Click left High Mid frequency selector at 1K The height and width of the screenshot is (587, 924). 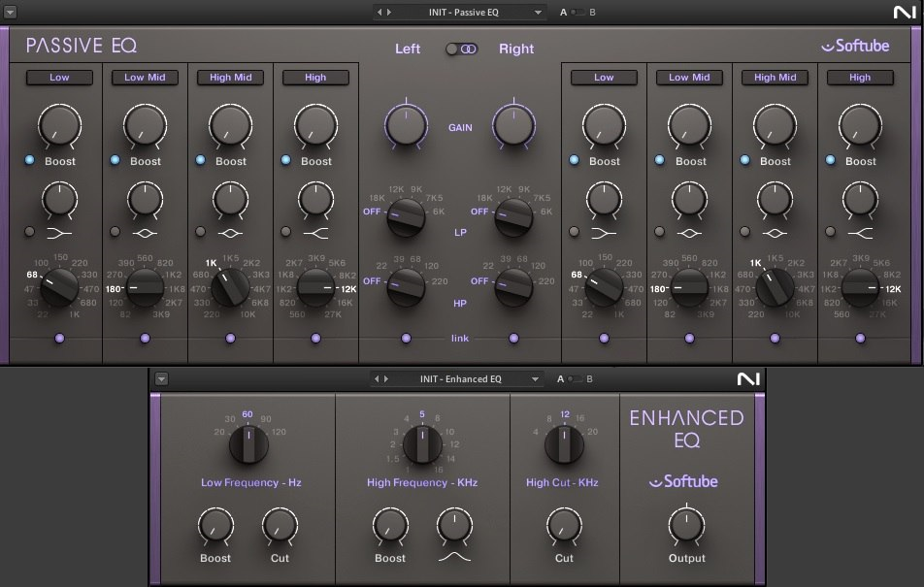point(211,263)
